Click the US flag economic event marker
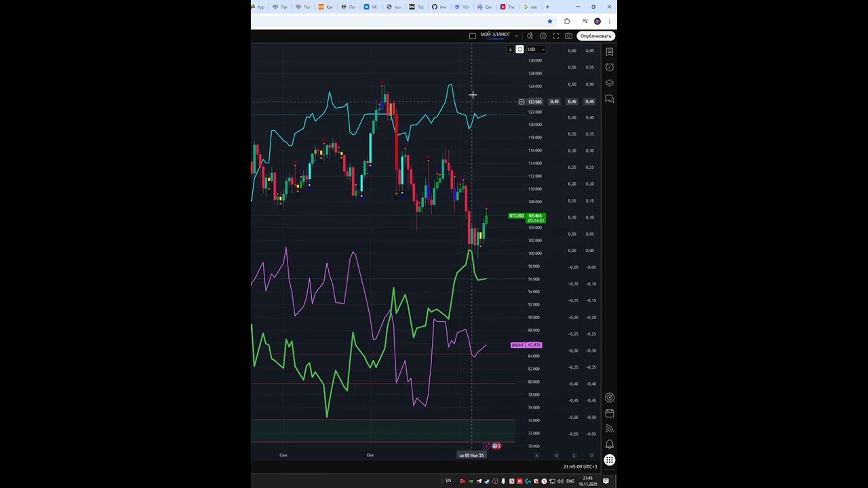The height and width of the screenshot is (488, 868). pyautogui.click(x=496, y=446)
